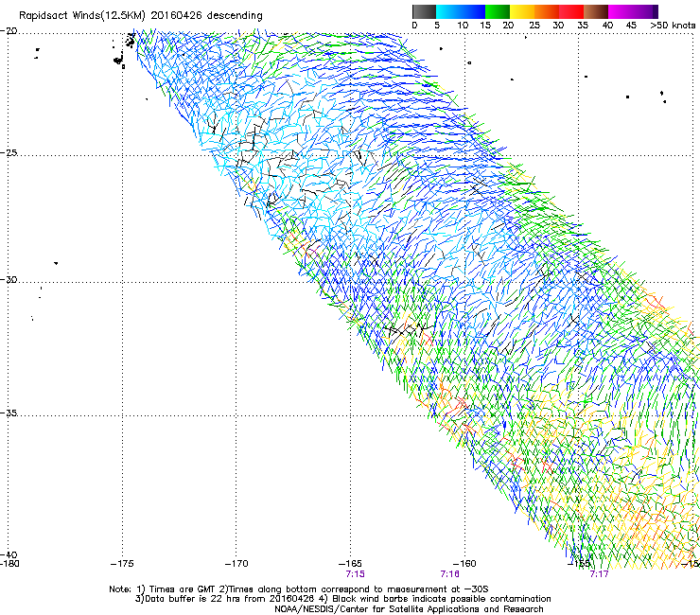Click the 'NOAA/NESDIS/Center for Satellite Applications and Research' credit
This screenshot has height=615, width=700.
[409, 609]
